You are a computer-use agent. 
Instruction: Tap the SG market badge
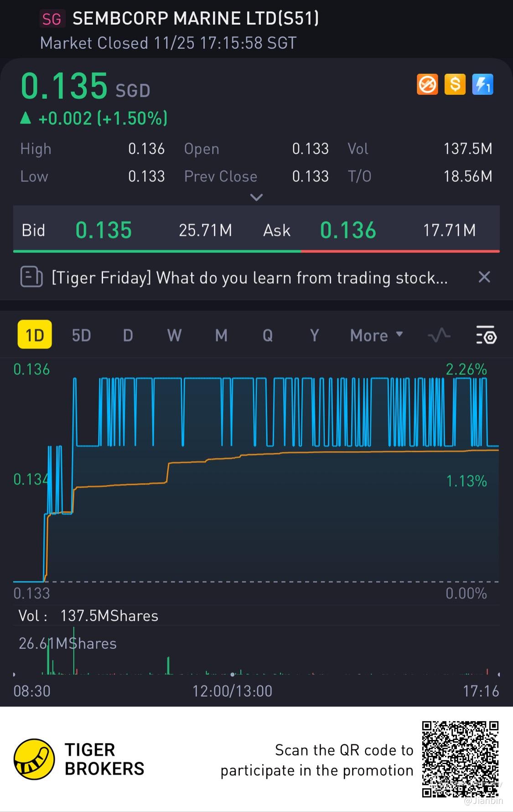coord(52,19)
